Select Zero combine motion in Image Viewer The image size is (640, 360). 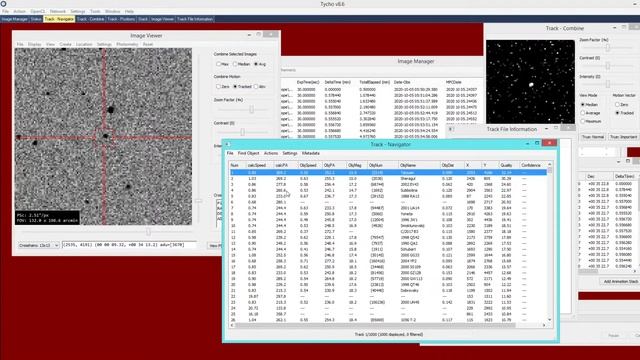pos(222,87)
